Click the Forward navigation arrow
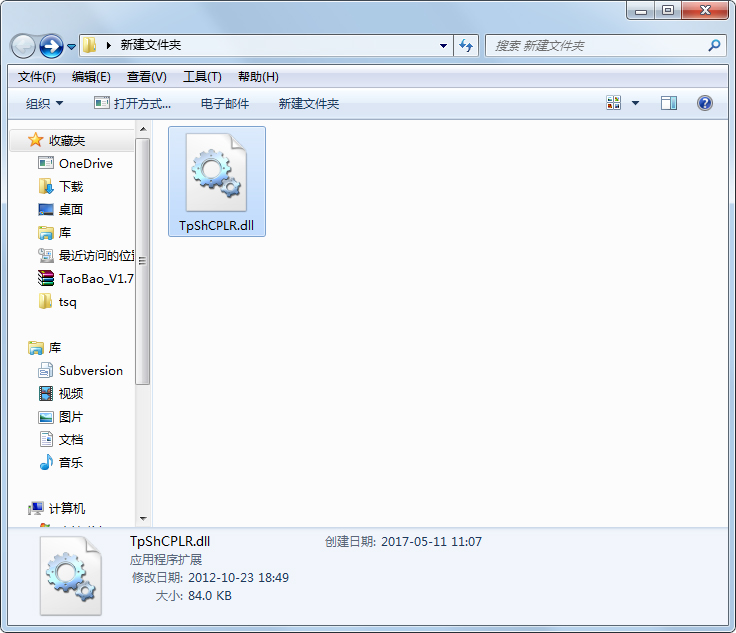The image size is (736, 633). (x=51, y=46)
